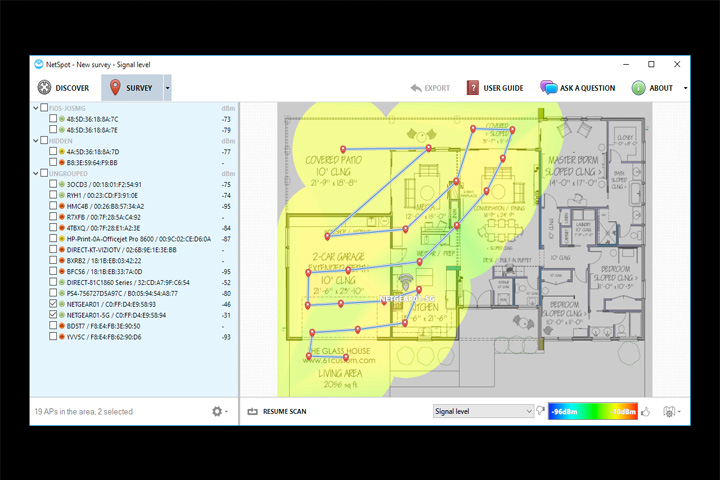Viewport: 720px width, 480px height.
Task: Uncheck the NETGEAR01 network checkbox
Action: [53, 304]
